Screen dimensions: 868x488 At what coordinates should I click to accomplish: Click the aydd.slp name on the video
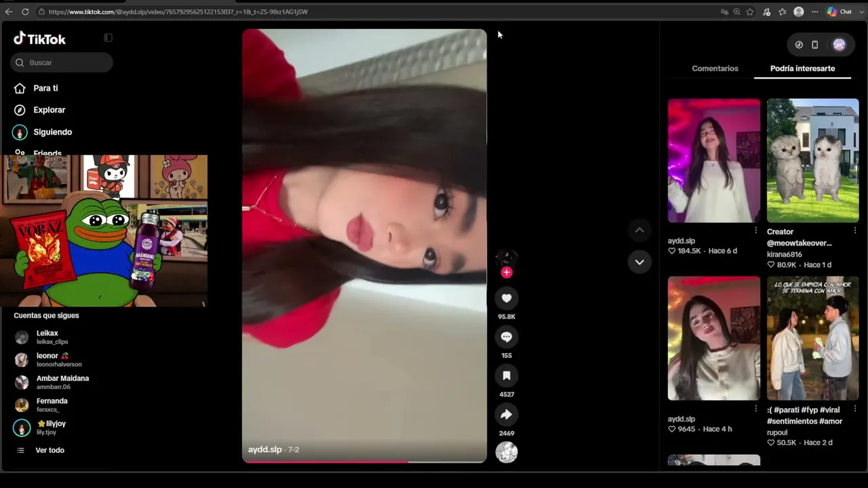264,449
